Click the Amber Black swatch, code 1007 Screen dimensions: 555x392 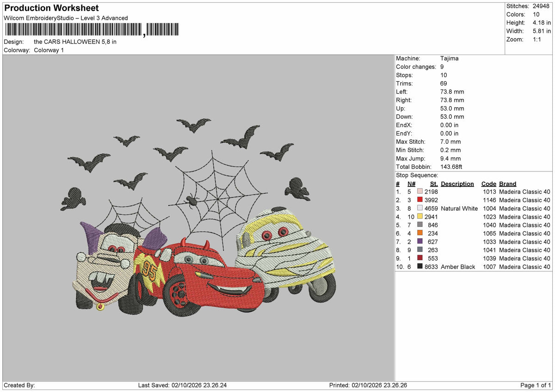pyautogui.click(x=420, y=267)
